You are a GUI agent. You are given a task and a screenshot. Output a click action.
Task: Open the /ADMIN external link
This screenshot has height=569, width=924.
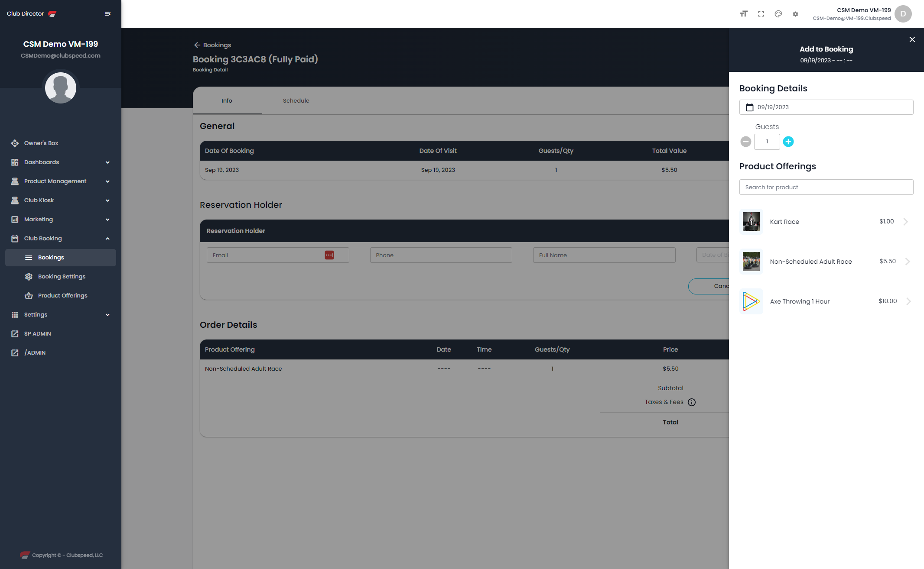[61, 353]
